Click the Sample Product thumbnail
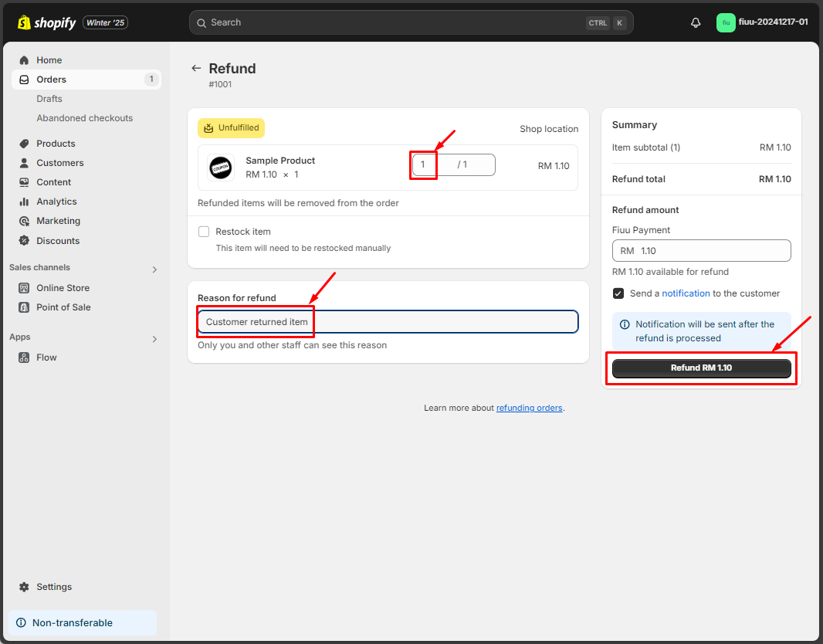 [x=221, y=168]
